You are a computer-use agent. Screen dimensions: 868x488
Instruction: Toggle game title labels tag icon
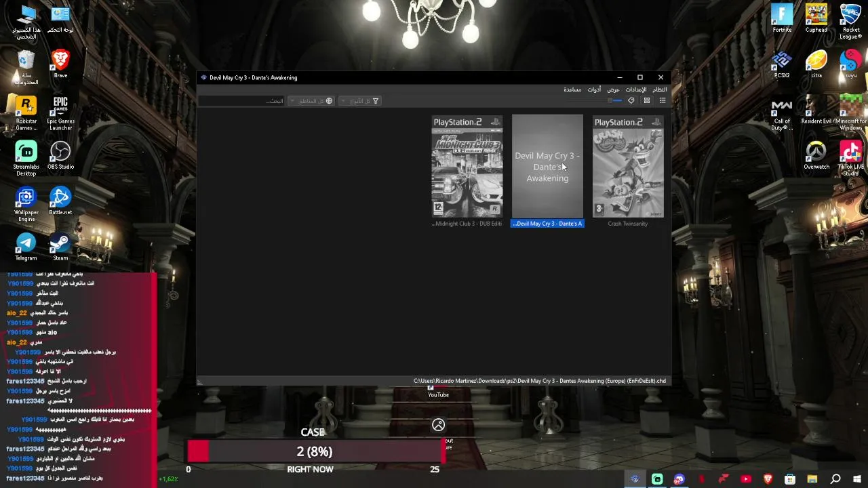[631, 101]
